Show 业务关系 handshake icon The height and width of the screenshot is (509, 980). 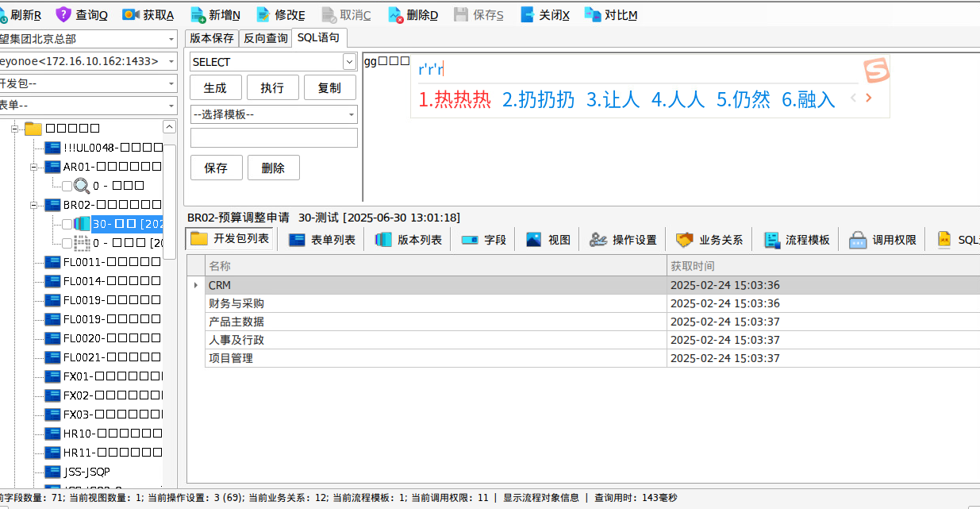pos(685,240)
